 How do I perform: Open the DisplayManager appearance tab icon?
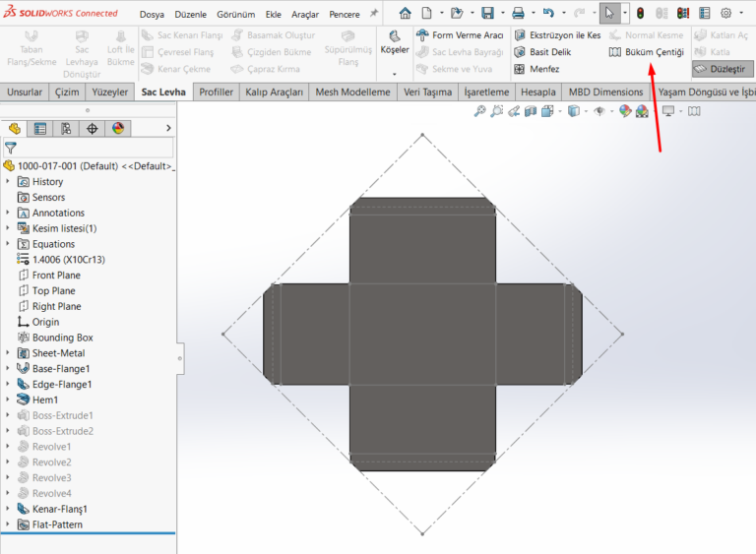tap(118, 129)
